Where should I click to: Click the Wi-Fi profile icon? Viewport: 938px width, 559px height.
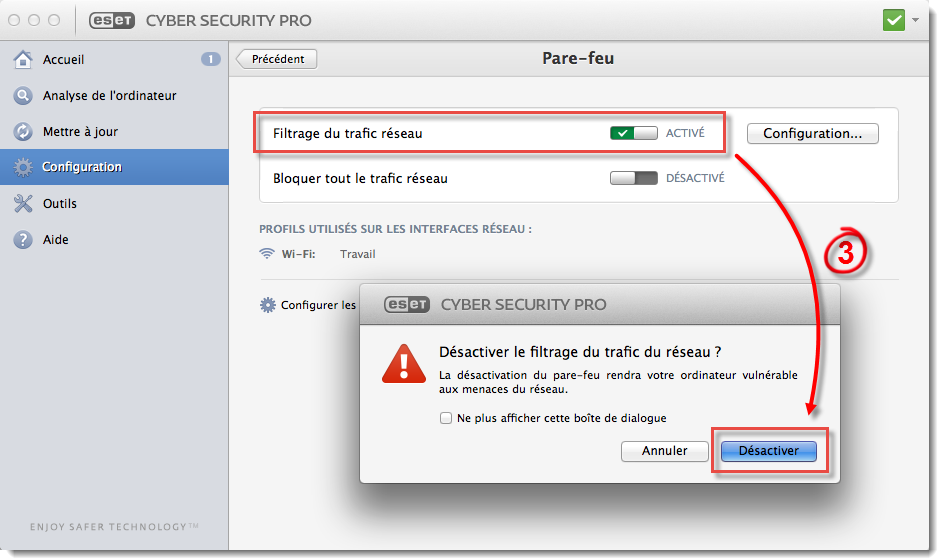tap(267, 254)
